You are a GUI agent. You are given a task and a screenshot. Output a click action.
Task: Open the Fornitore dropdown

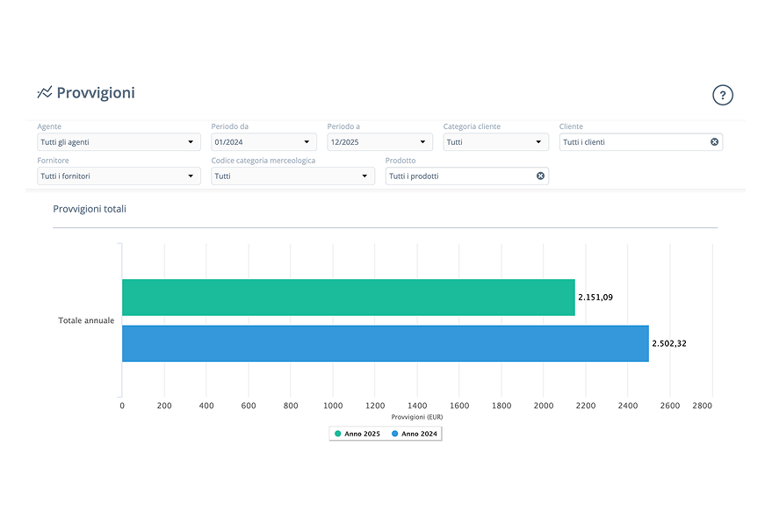tap(119, 176)
